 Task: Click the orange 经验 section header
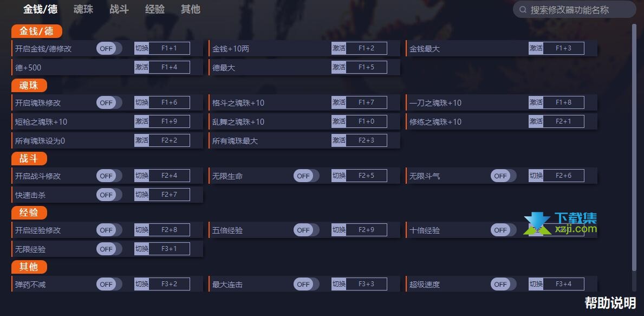[x=29, y=212]
